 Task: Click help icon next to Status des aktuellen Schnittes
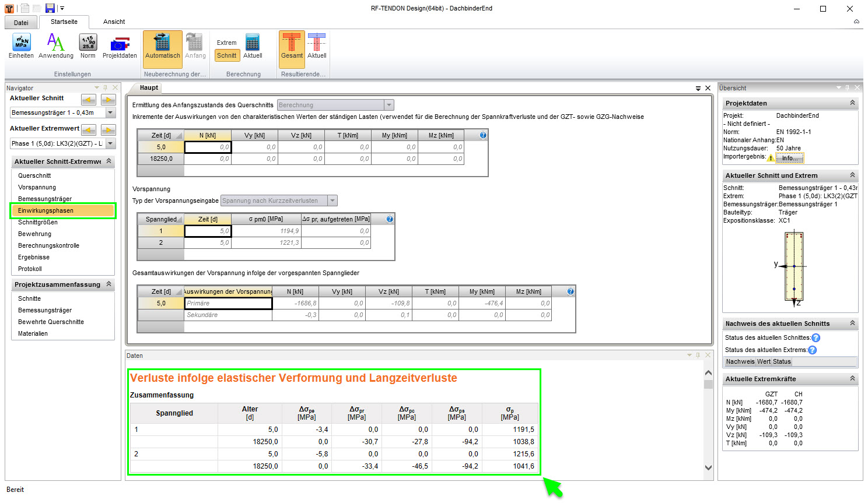pos(816,337)
